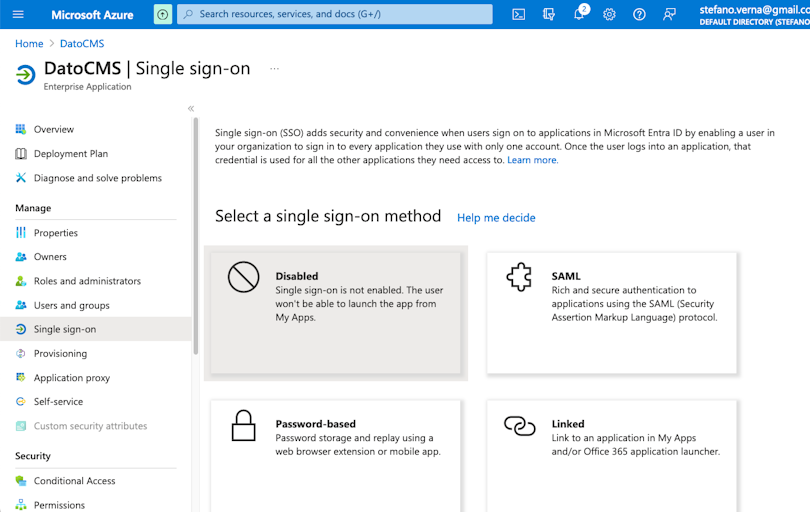This screenshot has height=512, width=810.
Task: Click the green upgrade arrow icon
Action: [163, 14]
